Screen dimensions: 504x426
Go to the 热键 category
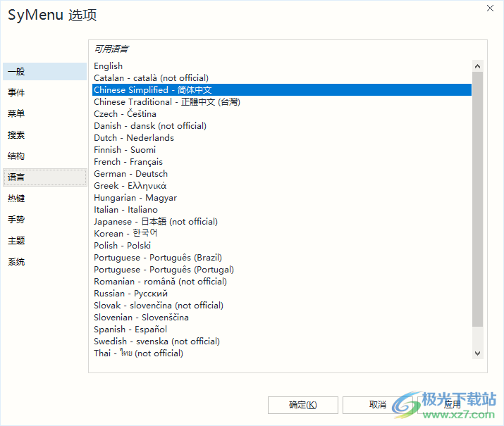(x=44, y=199)
